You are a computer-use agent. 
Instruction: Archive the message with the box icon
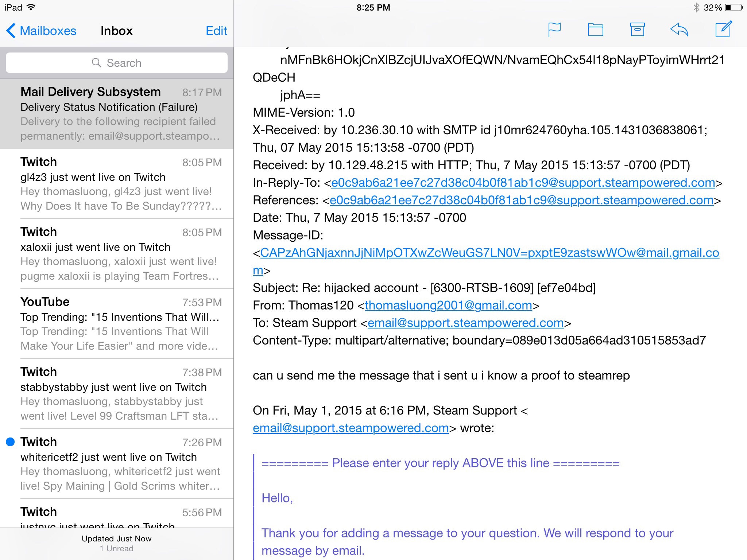[x=637, y=30]
